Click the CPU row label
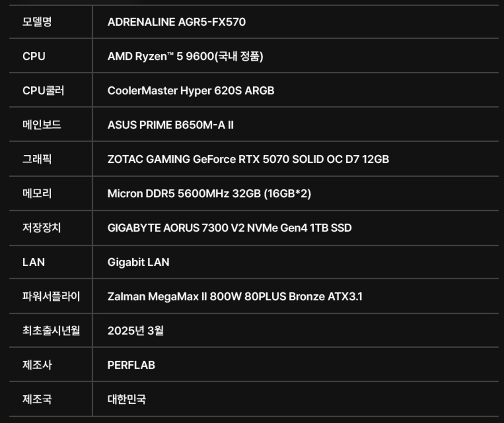The height and width of the screenshot is (423, 504). coord(34,56)
